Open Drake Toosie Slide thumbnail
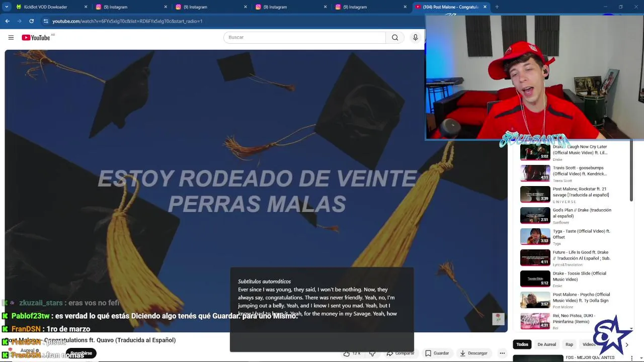The height and width of the screenshot is (362, 644). (x=535, y=279)
